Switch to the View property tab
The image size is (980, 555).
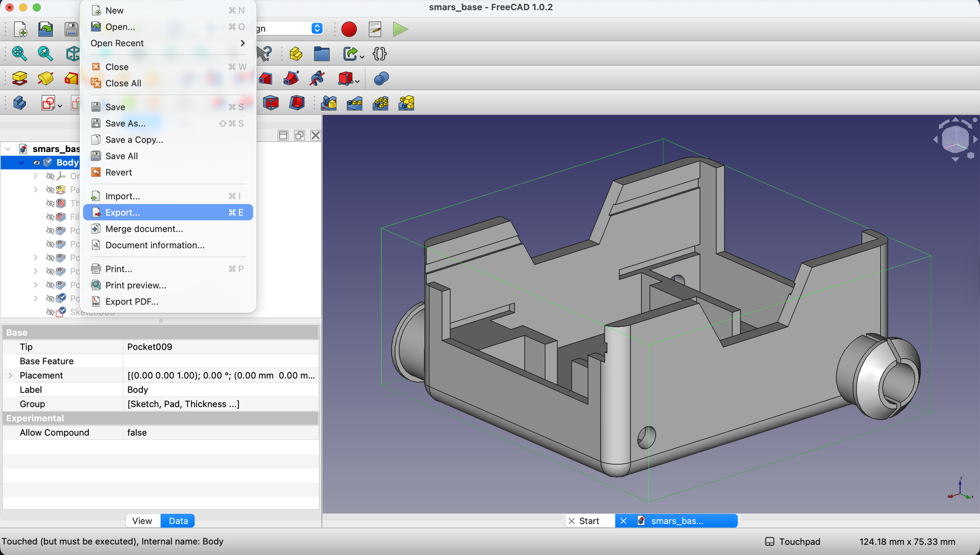pos(142,521)
